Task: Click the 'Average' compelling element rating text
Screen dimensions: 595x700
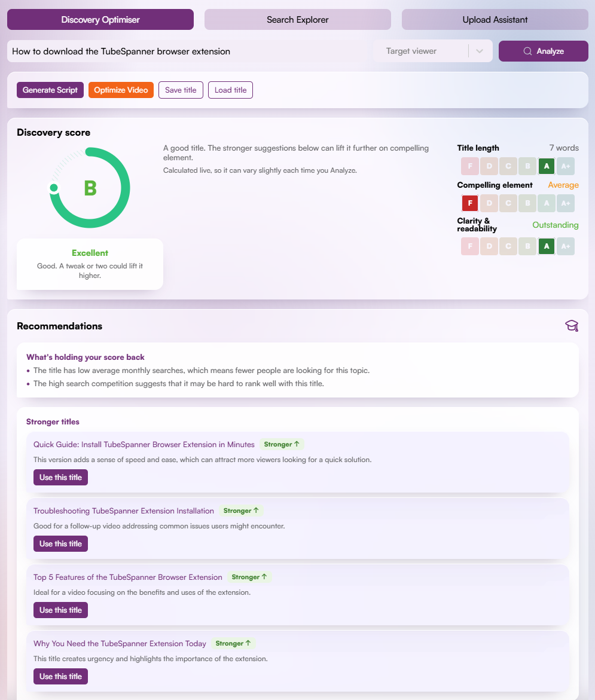Action: coord(563,185)
